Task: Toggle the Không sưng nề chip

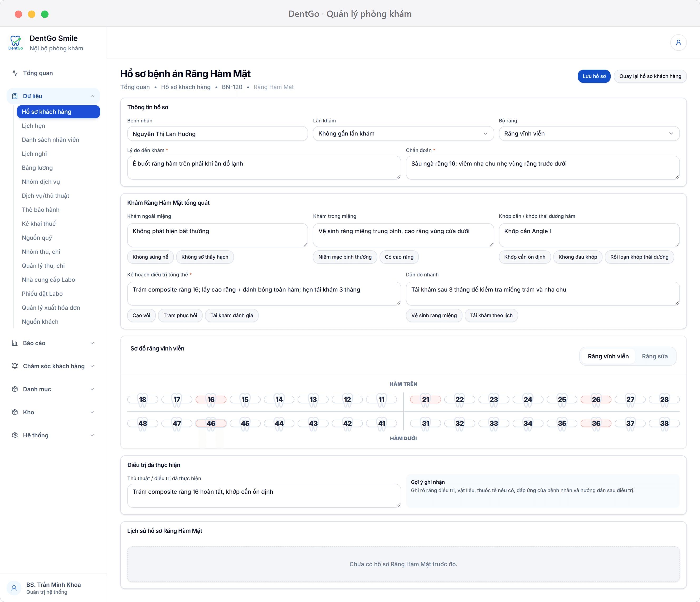Action: point(150,257)
